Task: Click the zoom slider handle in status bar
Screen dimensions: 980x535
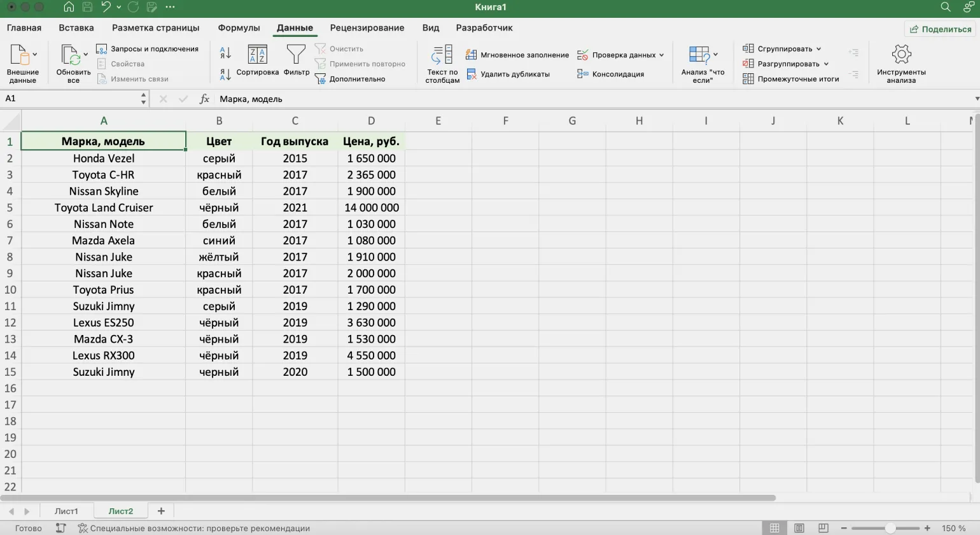Action: point(890,528)
